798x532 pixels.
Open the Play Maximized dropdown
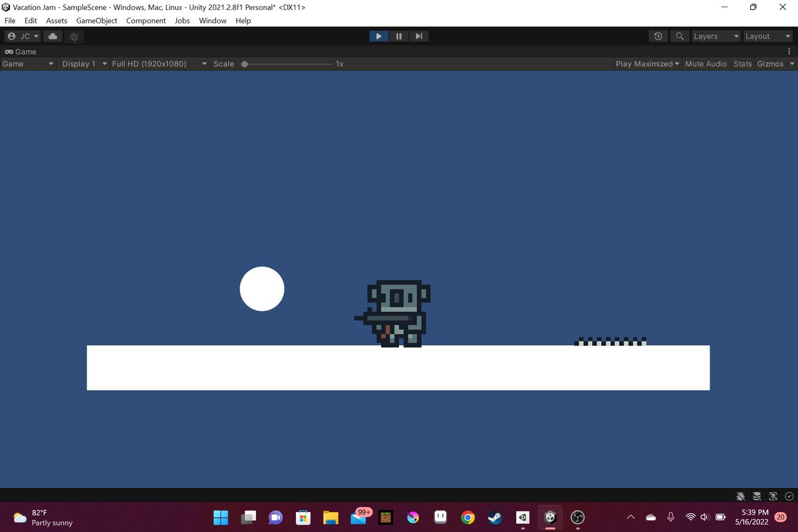click(648, 64)
